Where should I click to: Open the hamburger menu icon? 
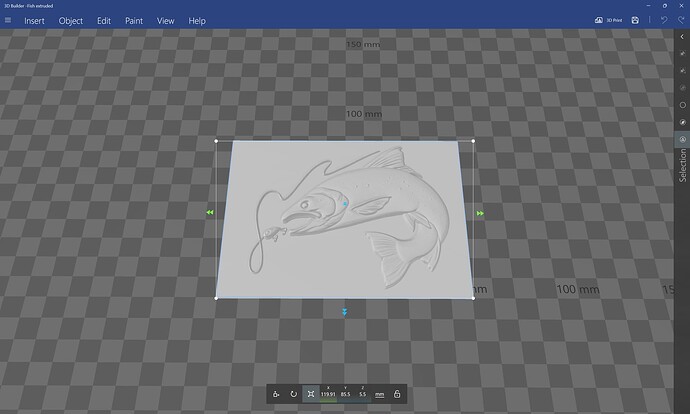coord(8,20)
